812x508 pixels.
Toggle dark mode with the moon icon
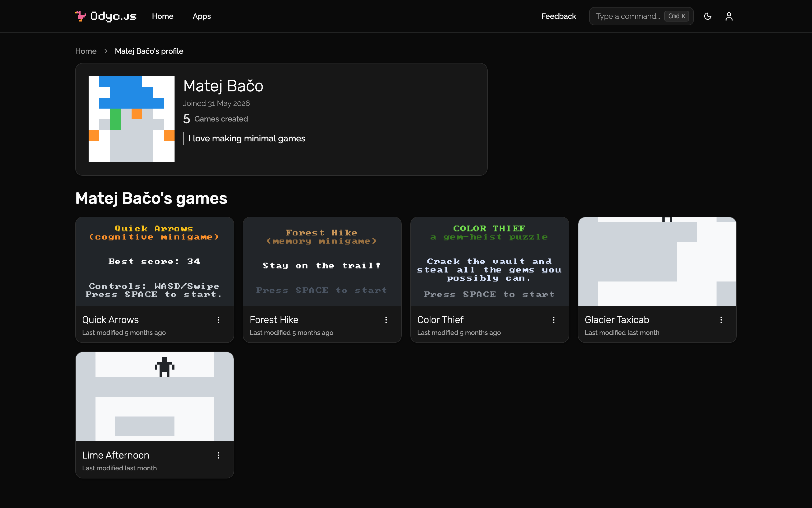(x=708, y=16)
